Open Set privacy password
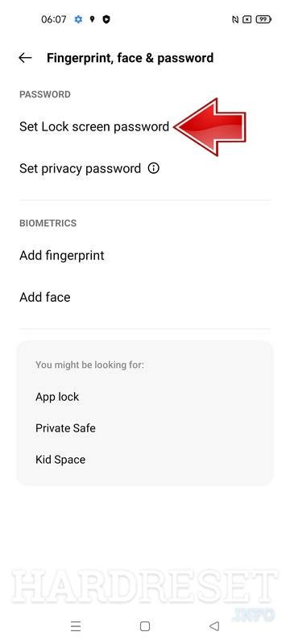290x644 pixels. coord(80,168)
